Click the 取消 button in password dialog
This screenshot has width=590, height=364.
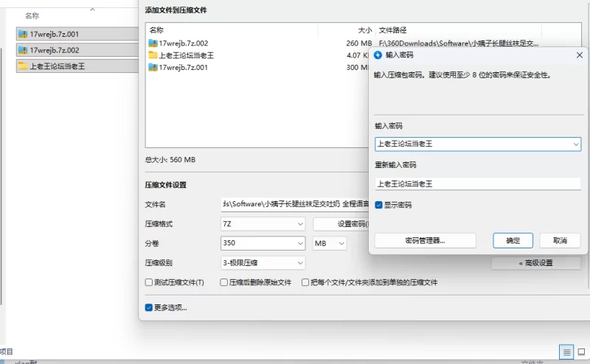560,241
